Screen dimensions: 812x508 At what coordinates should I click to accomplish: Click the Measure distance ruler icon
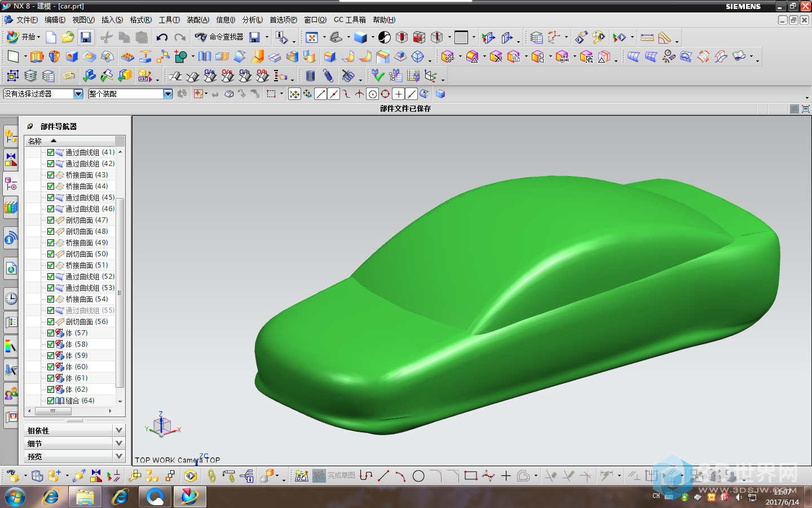647,37
